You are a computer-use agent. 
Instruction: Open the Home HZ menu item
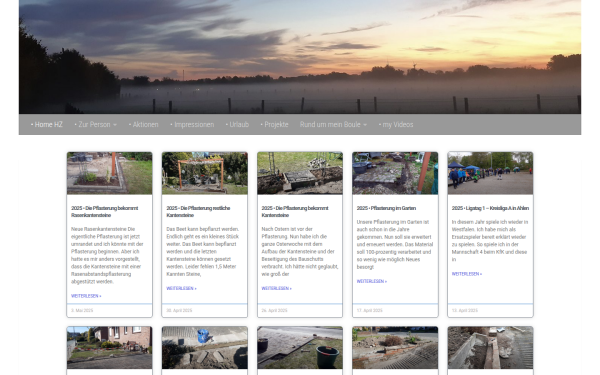pos(47,124)
